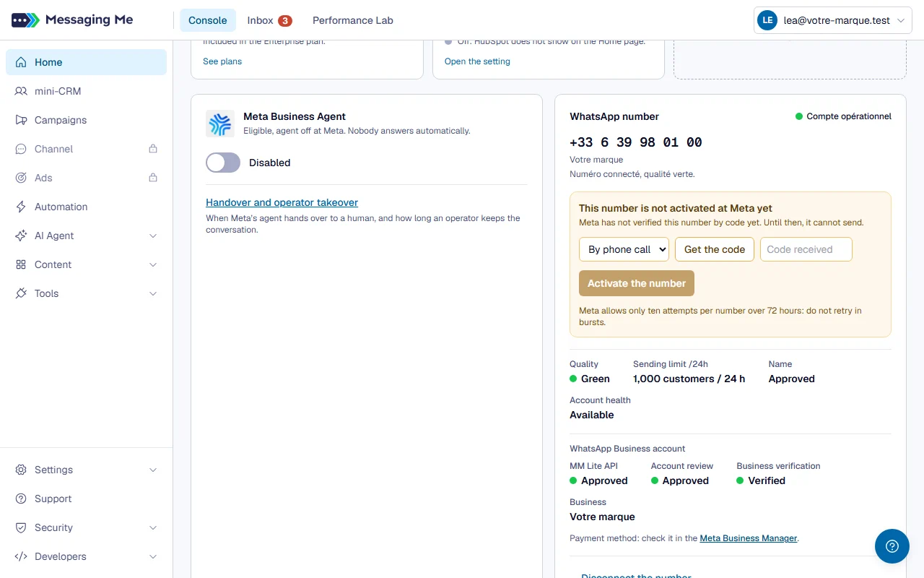Viewport: 924px width, 578px height.
Task: Expand the AI Agent submenu chevron
Action: 153,236
